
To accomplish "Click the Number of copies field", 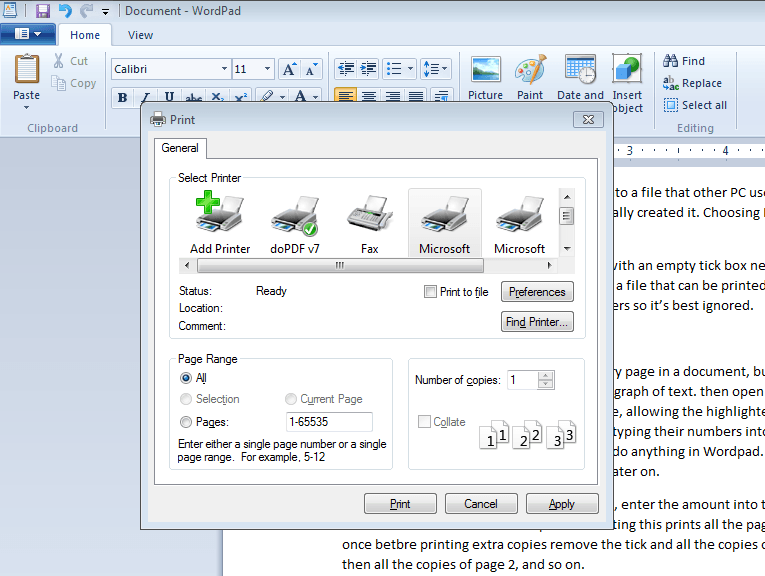I will click(523, 380).
